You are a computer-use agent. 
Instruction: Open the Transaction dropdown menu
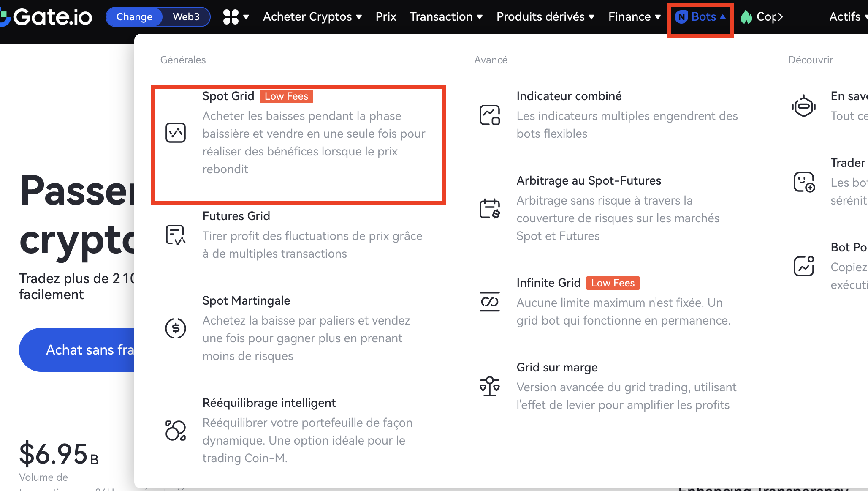(446, 17)
